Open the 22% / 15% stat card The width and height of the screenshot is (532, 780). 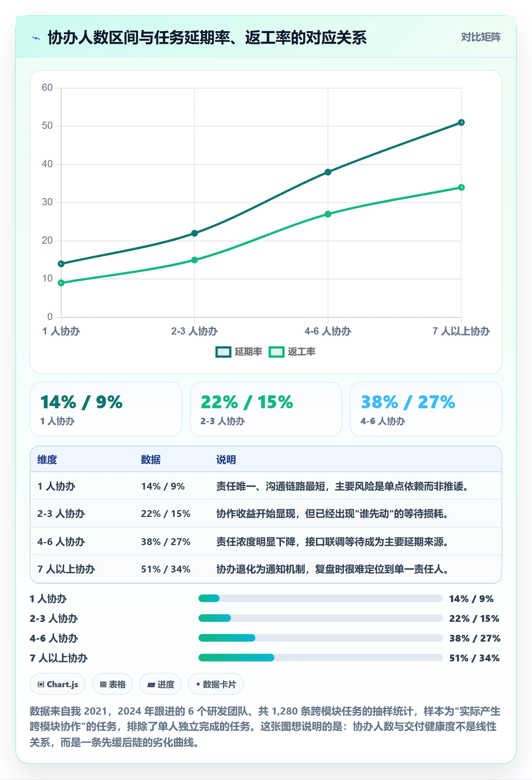[266, 409]
